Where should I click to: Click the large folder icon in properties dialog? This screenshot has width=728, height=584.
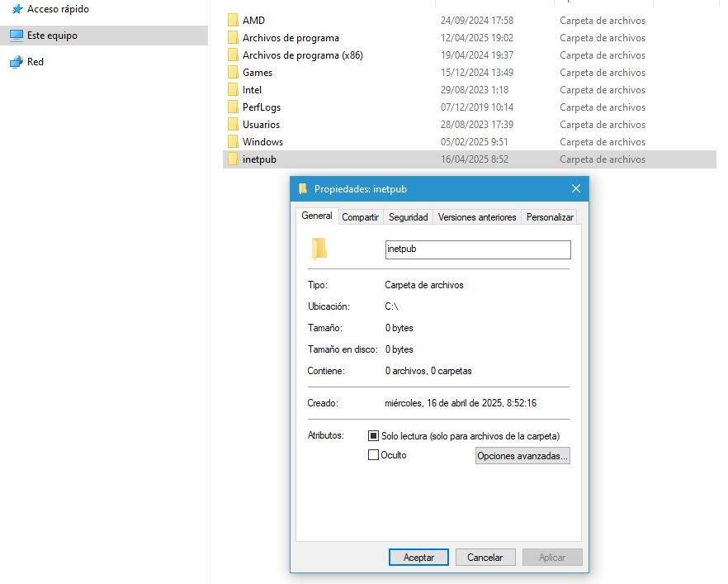click(x=319, y=249)
